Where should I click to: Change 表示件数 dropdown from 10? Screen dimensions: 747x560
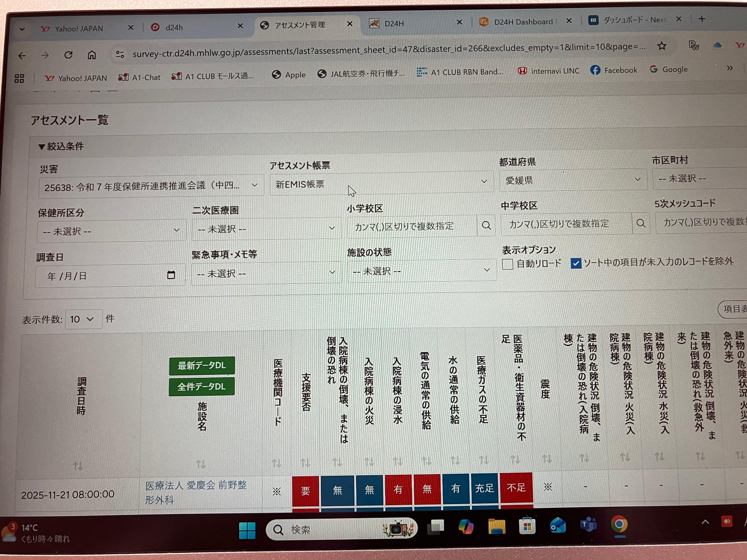[83, 319]
